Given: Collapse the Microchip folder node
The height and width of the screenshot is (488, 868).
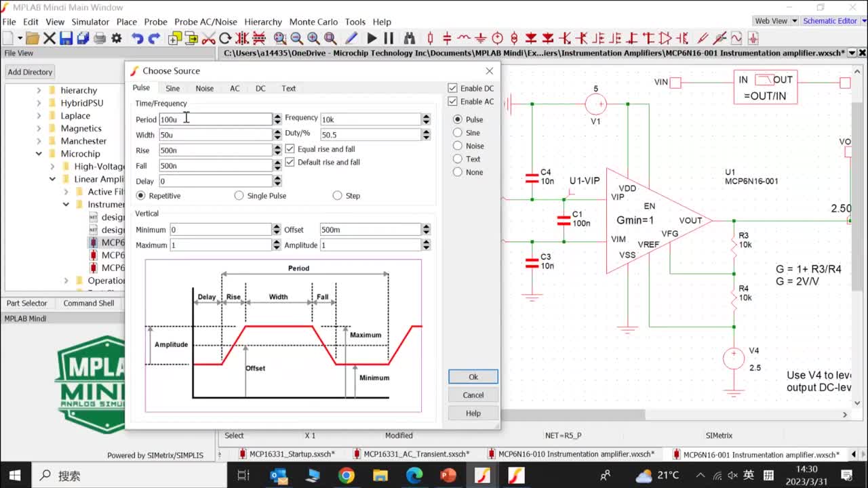Looking at the screenshot, I should [39, 154].
